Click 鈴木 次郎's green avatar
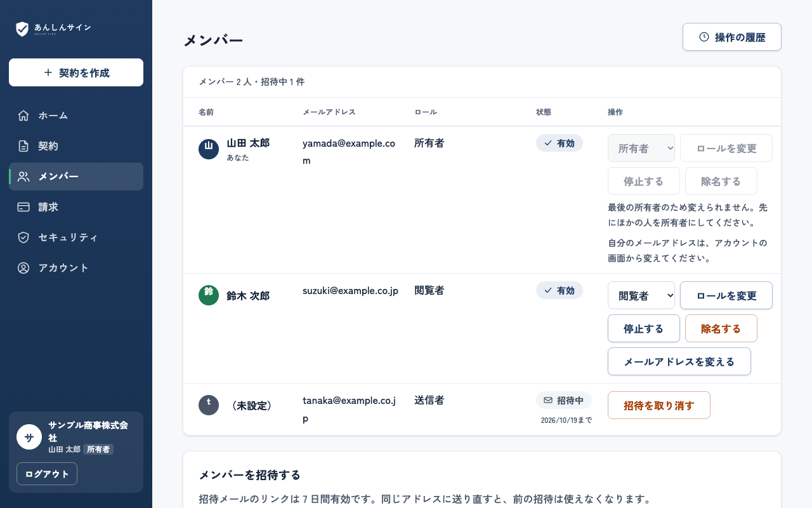 pos(209,295)
